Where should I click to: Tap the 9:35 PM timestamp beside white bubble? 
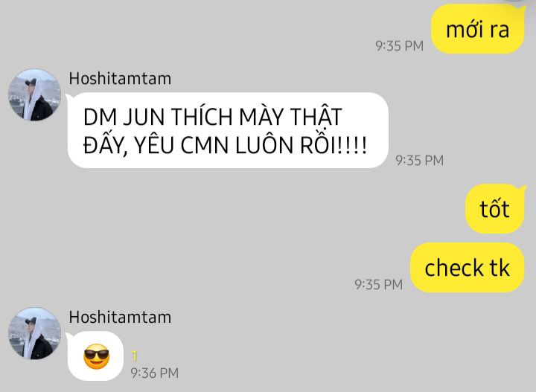click(x=419, y=160)
